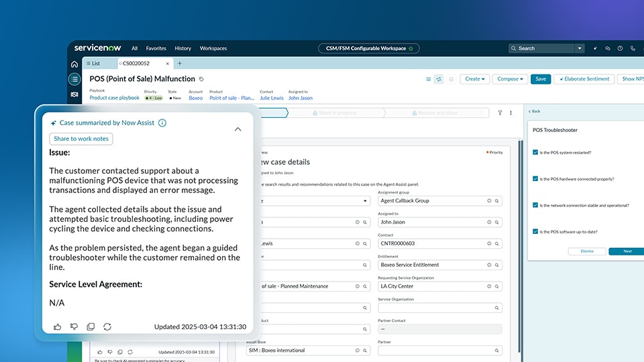Close the CS0020052 tab
Viewport: 644px width, 362px height.
click(168, 64)
